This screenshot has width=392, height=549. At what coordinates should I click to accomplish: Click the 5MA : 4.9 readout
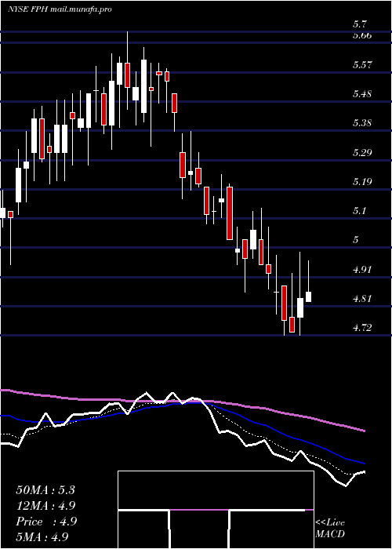(42, 536)
